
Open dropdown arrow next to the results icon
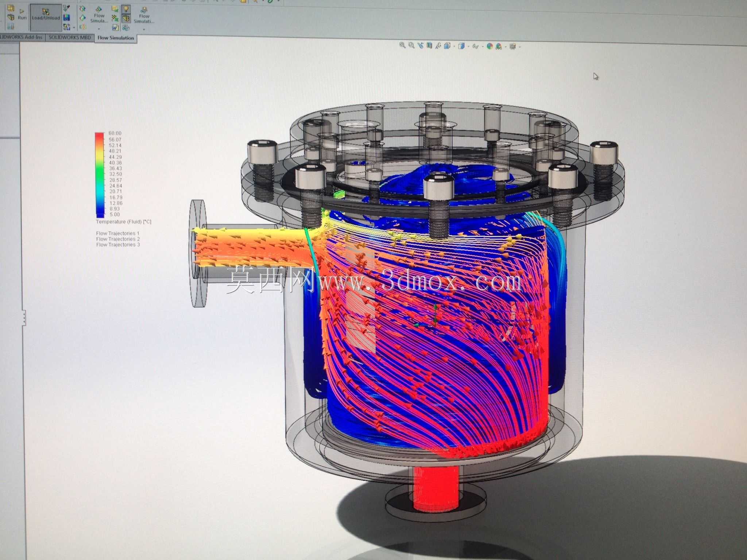(74, 27)
